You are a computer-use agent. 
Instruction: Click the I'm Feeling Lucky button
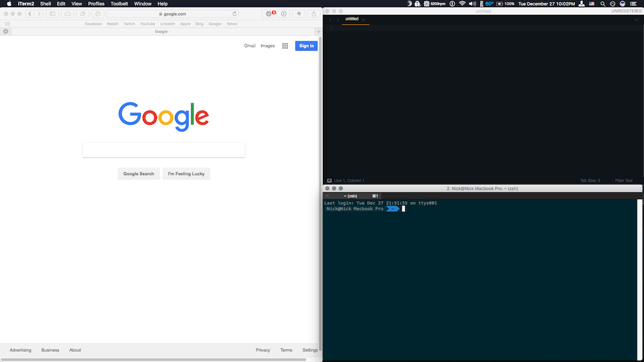[186, 174]
